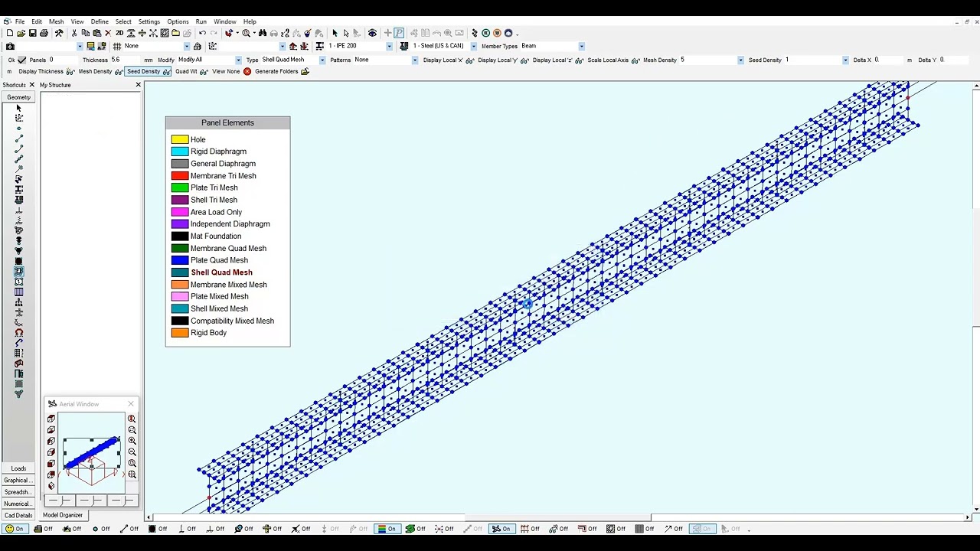Click the eye visibility icon in toolbar
Viewport: 980px width, 551px height.
[x=372, y=33]
